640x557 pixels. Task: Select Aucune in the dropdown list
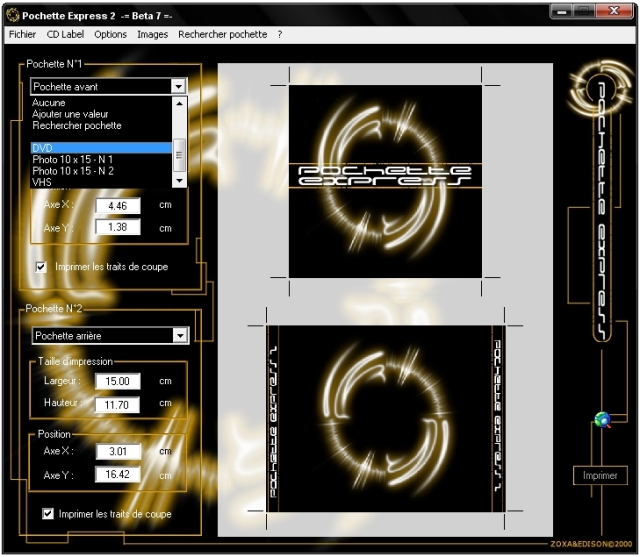coord(101,102)
